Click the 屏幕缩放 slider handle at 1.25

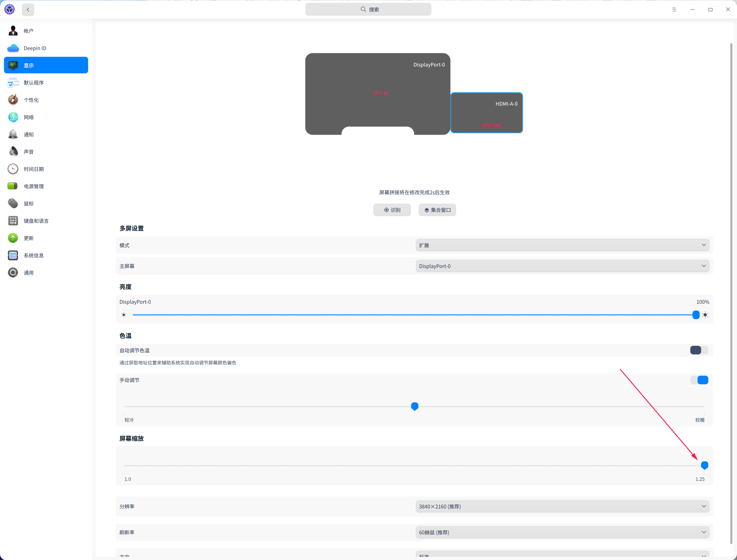(x=704, y=465)
